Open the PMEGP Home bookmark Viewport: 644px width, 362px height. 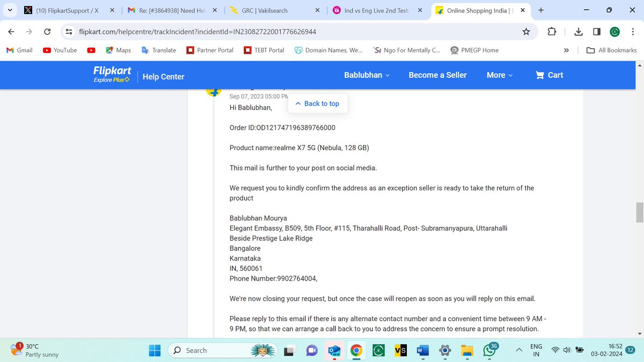click(x=474, y=50)
